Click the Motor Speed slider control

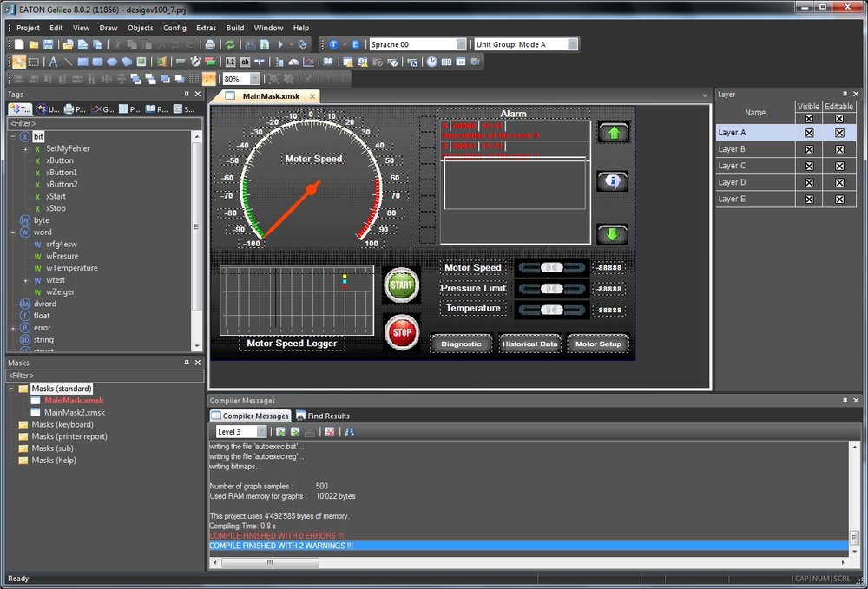(x=551, y=268)
